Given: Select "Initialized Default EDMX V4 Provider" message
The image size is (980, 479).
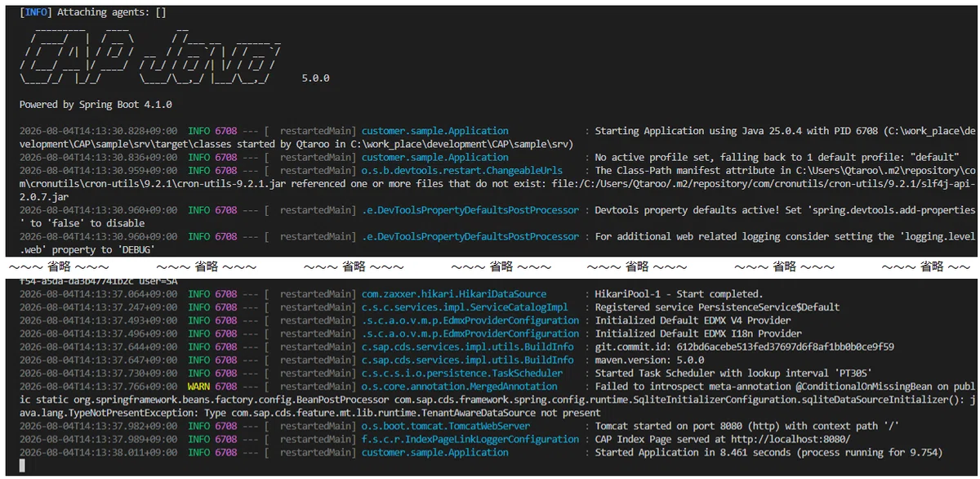Looking at the screenshot, I should (693, 320).
